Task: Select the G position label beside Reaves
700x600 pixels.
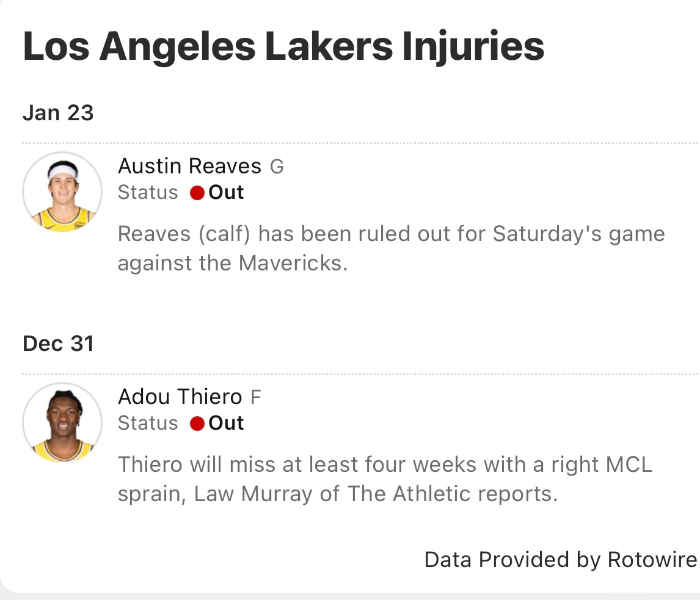Action: pyautogui.click(x=277, y=167)
